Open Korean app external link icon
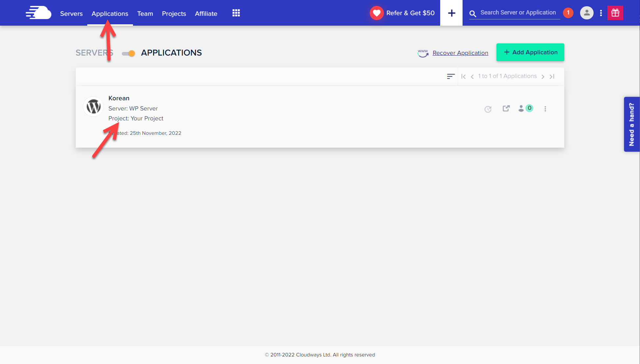The width and height of the screenshot is (640, 364). [506, 109]
